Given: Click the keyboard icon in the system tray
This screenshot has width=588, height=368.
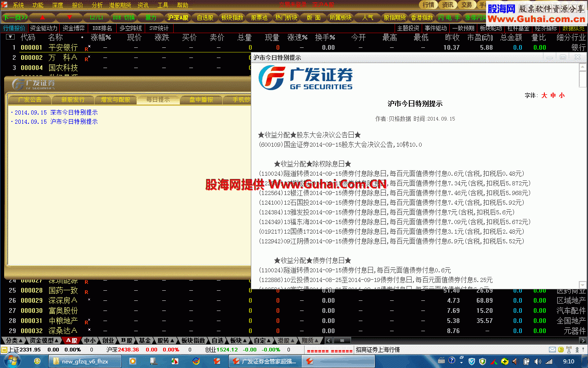Looking at the screenshot, I should [x=441, y=361].
